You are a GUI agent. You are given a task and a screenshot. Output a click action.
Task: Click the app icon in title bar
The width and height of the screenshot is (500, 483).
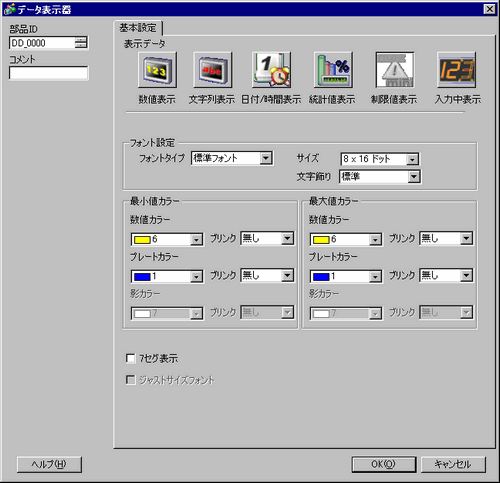10,9
